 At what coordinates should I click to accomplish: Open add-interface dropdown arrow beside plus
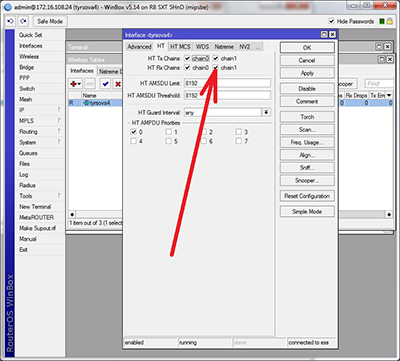(79, 84)
